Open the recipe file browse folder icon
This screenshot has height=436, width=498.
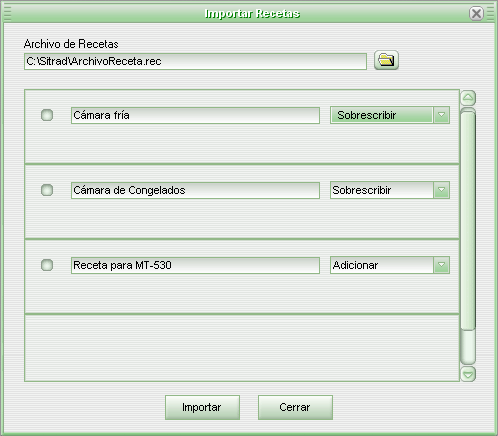(x=386, y=60)
